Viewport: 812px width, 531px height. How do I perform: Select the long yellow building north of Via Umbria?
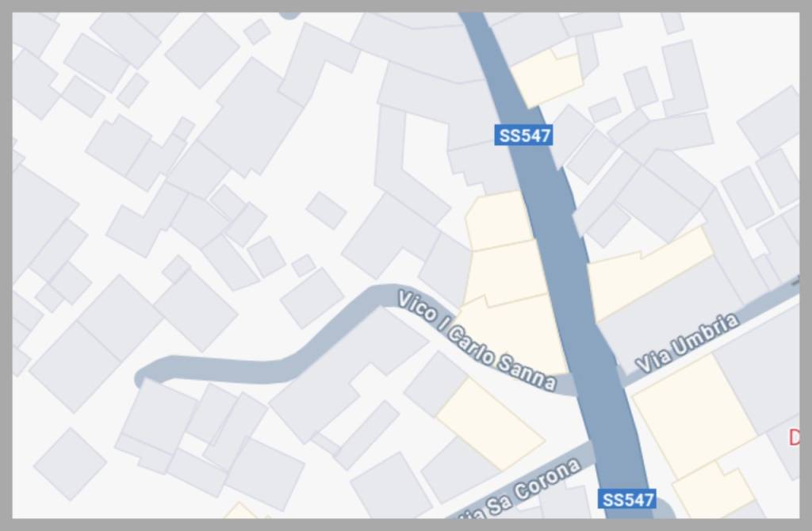point(650,274)
